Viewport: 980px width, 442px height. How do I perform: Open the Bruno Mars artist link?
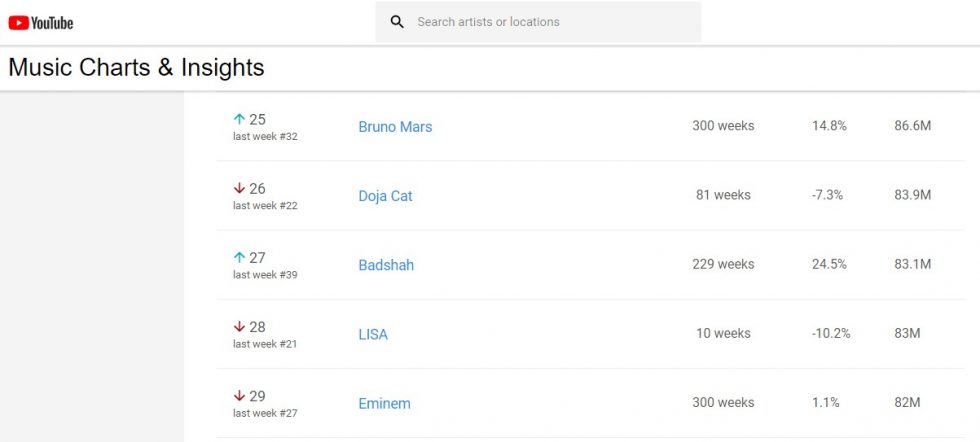pos(395,126)
